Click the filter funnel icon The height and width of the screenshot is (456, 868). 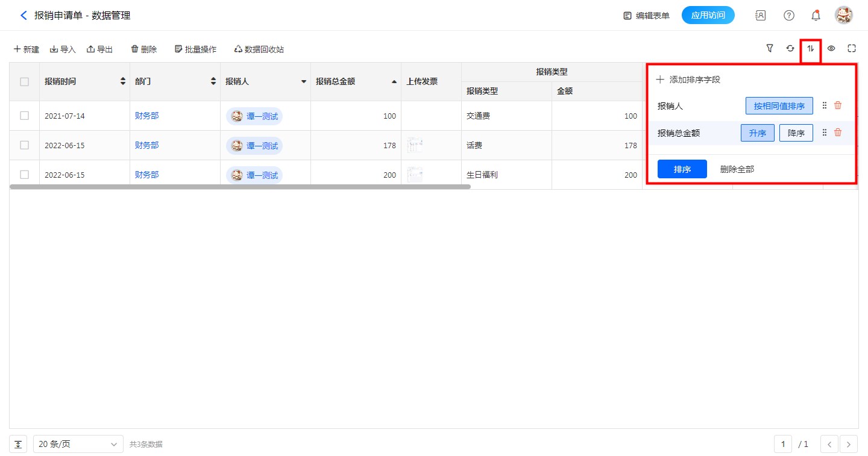pos(770,49)
